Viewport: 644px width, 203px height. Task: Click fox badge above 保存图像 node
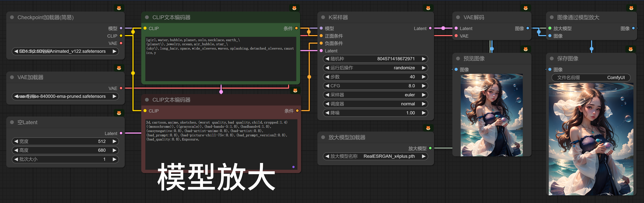pyautogui.click(x=631, y=49)
